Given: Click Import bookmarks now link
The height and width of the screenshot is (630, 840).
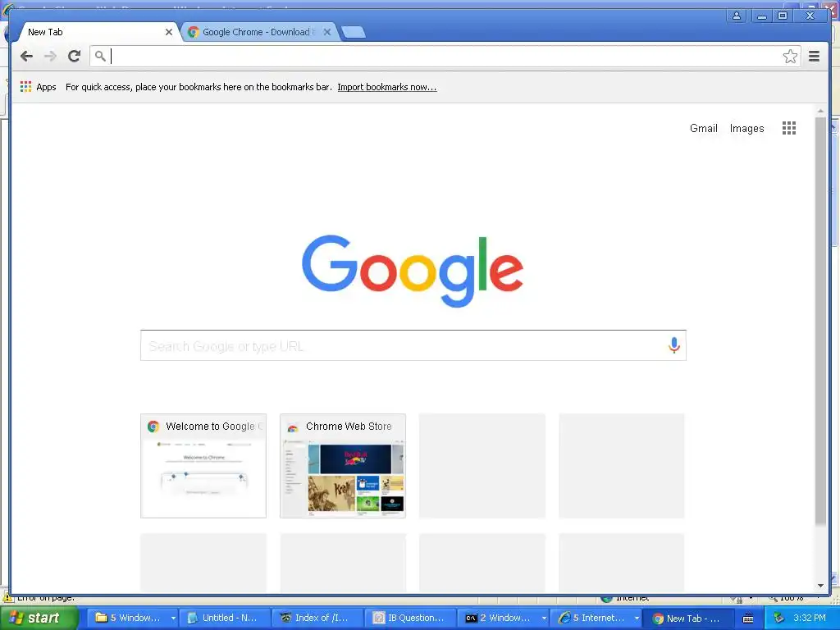Looking at the screenshot, I should coord(387,87).
